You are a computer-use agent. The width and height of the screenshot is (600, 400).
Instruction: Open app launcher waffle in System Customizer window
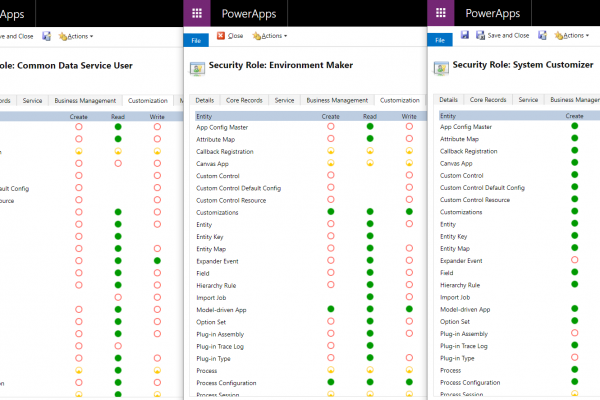point(441,13)
